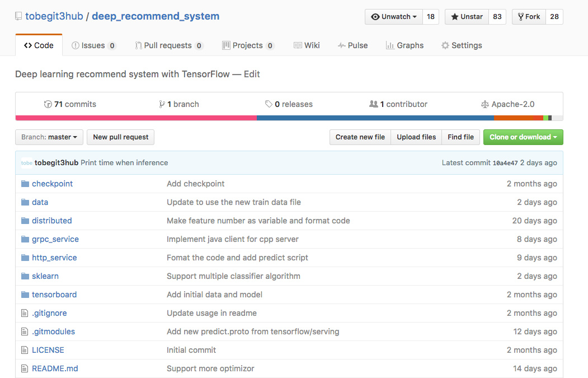Fork the repository with Fork button
Viewport: 588px width, 378px height.
tap(529, 16)
